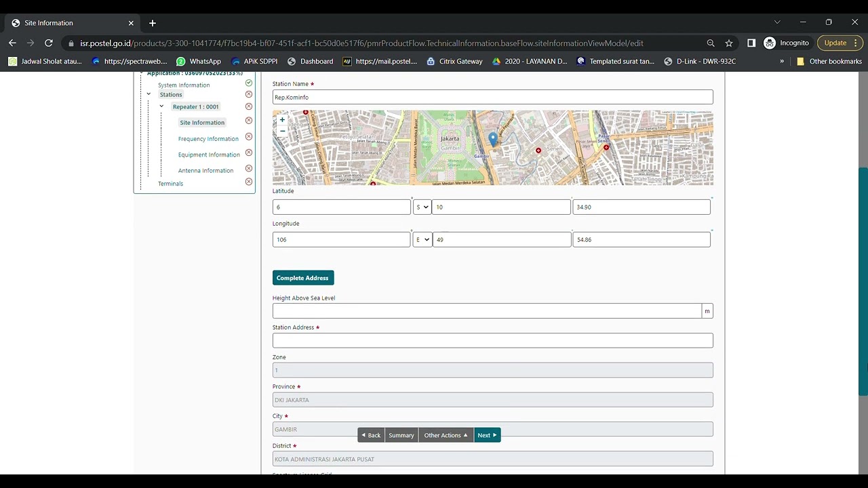
Task: Open WhatsApp bookmark
Action: (x=199, y=61)
